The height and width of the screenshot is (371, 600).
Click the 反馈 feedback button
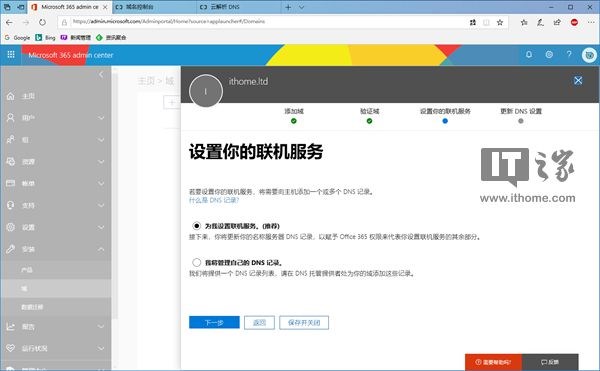coord(550,362)
